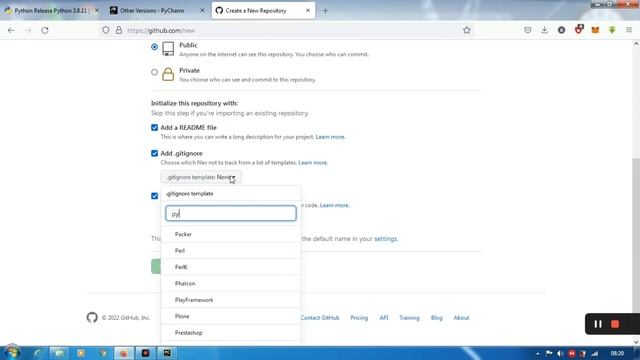
Task: Open Contact GitHub footer link
Action: point(320,318)
